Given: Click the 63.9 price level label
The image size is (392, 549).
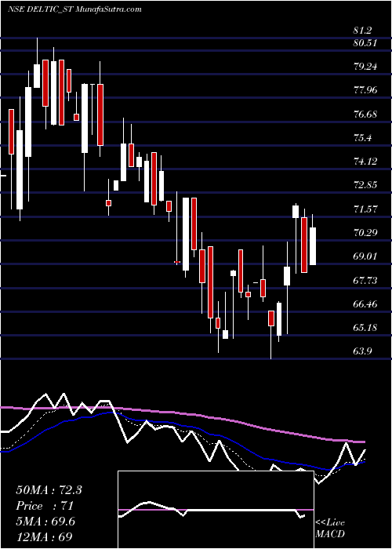Looking at the screenshot, I should [363, 351].
